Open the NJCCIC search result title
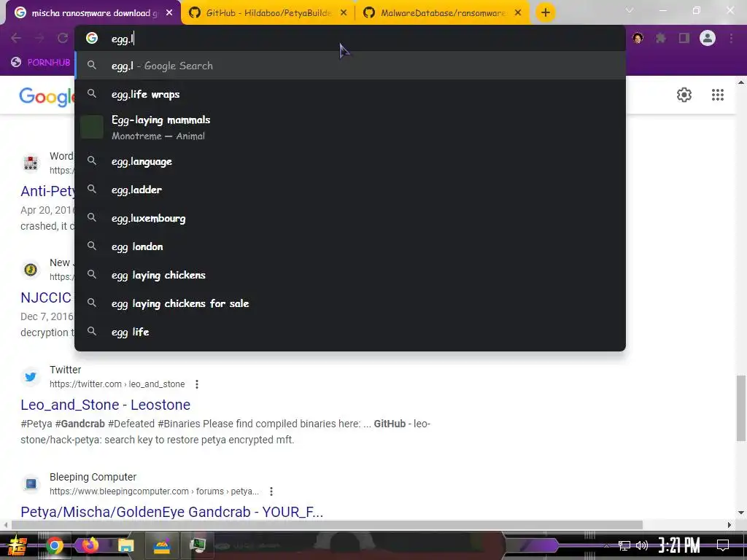The height and width of the screenshot is (560, 747). pyautogui.click(x=46, y=297)
